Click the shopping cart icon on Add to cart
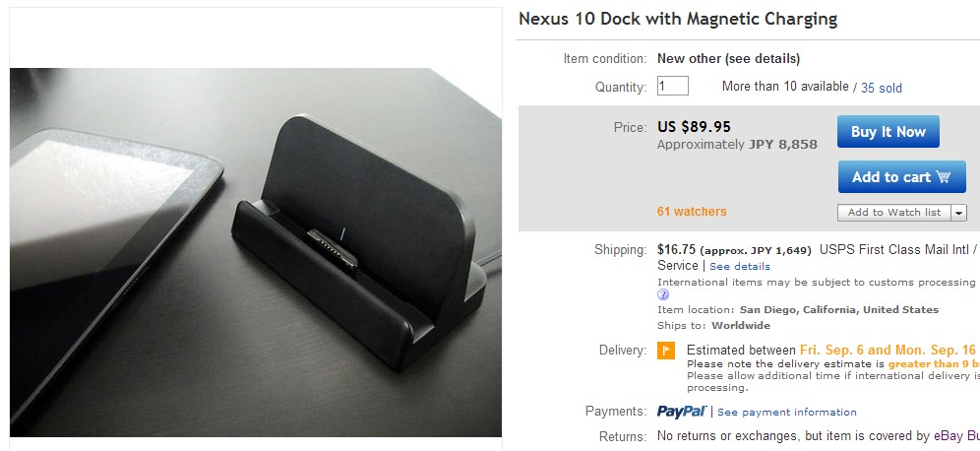The height and width of the screenshot is (451, 980). [944, 177]
